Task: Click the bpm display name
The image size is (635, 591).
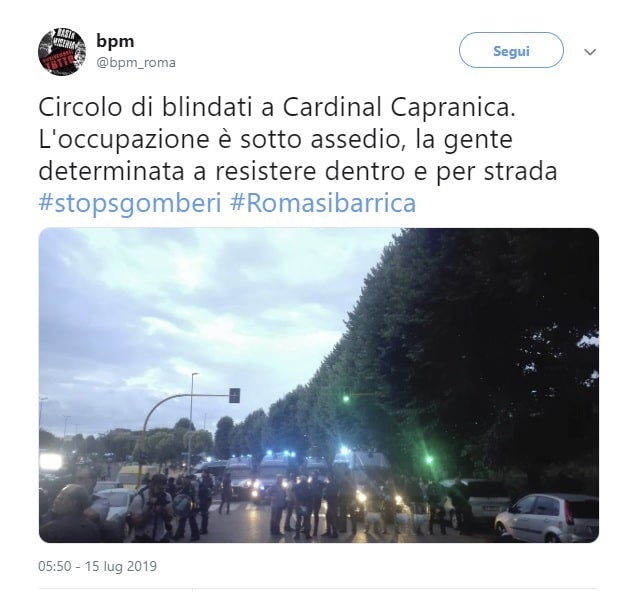Action: tap(115, 42)
